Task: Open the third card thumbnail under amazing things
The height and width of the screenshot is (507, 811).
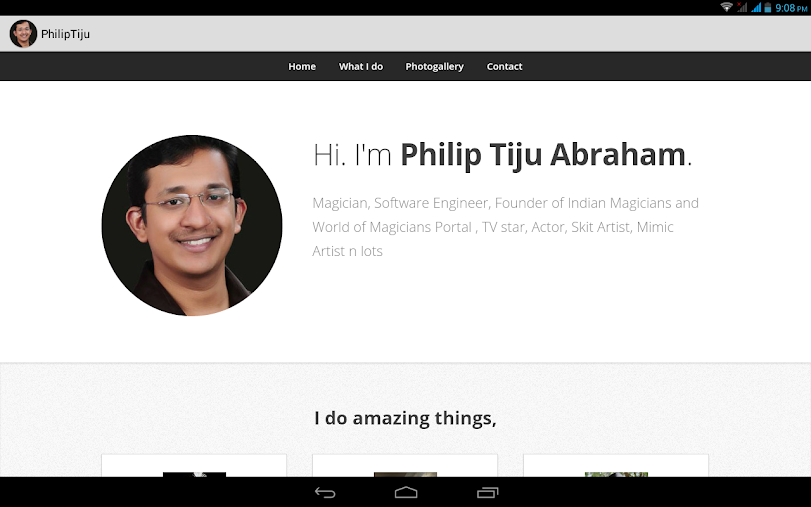Action: tap(616, 474)
